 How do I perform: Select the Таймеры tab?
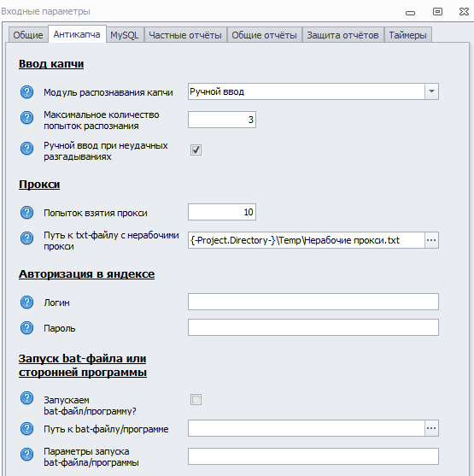tap(407, 35)
